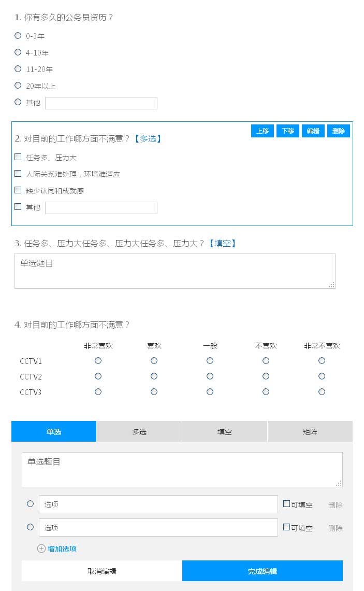Click 上移 to move question 2 up
The height and width of the screenshot is (591, 364).
pos(263,131)
